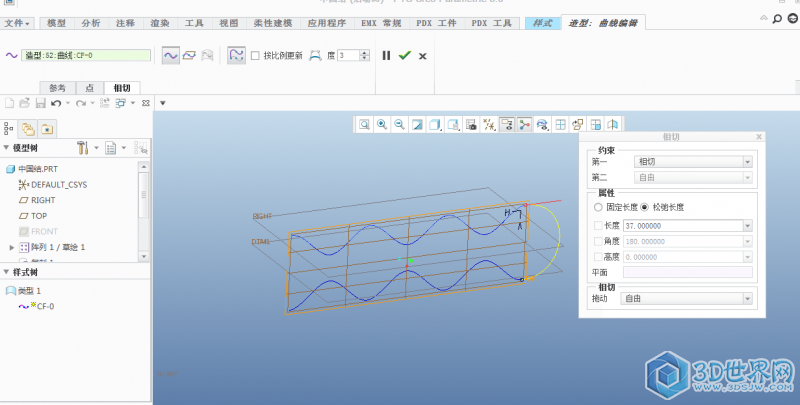Click the Redo arrow icon
Screen dimensions: 800x405
point(81,103)
